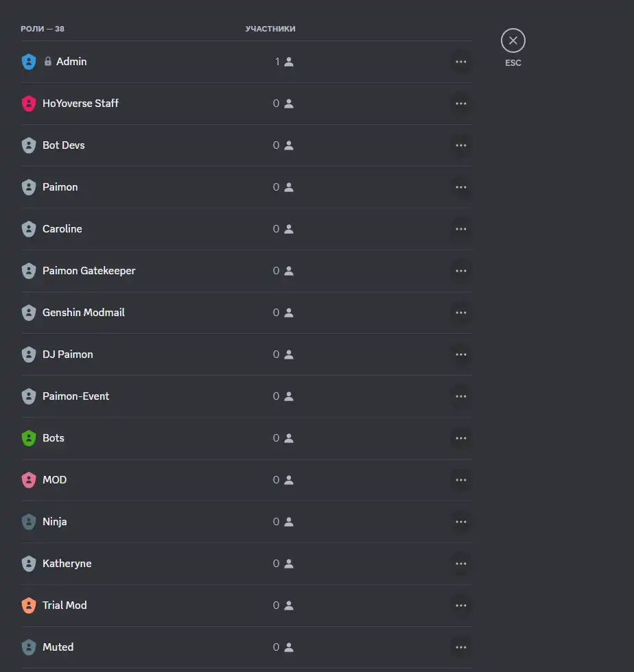Open the Paimon-Event role

pyautogui.click(x=246, y=396)
